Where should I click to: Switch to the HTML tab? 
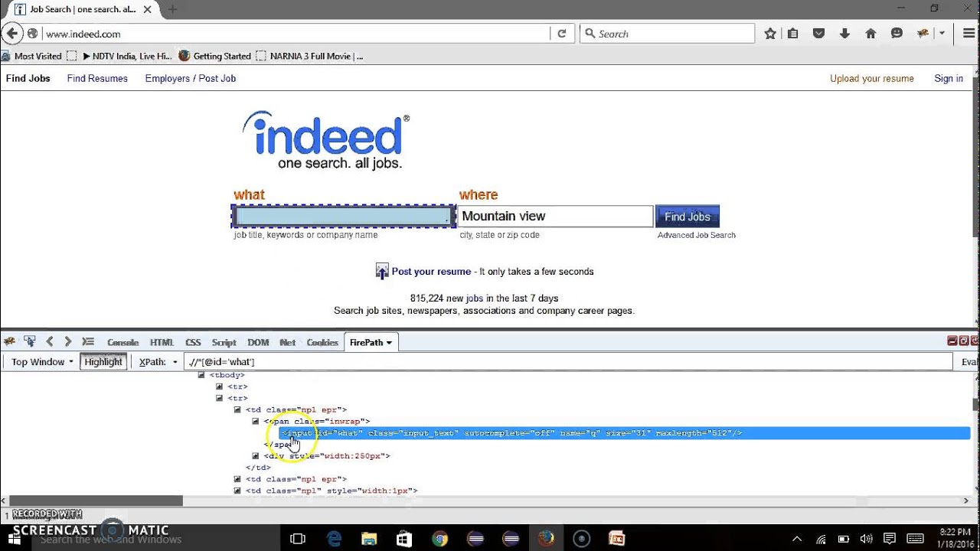click(x=162, y=342)
